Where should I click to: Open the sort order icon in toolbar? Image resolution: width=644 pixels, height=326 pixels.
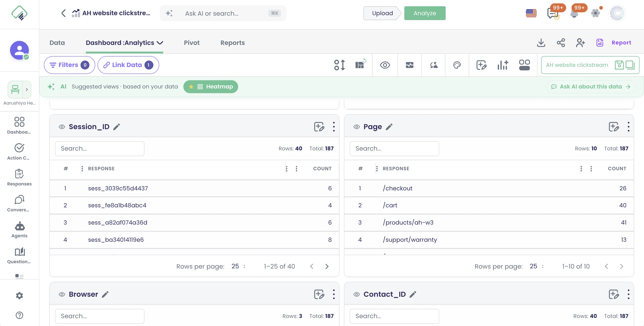click(x=339, y=65)
